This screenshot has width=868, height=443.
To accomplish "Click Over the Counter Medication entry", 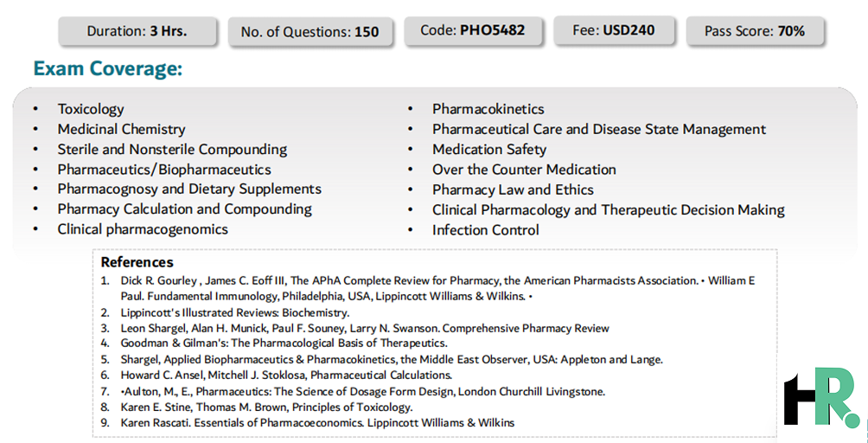I will pos(524,170).
